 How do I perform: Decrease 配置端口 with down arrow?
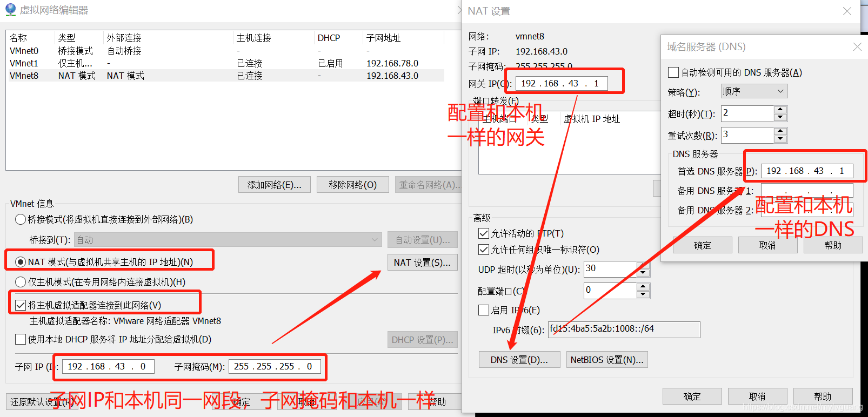click(643, 294)
